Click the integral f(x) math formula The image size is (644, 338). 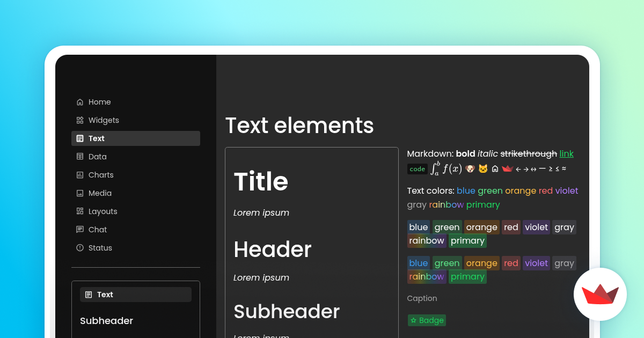(x=446, y=168)
